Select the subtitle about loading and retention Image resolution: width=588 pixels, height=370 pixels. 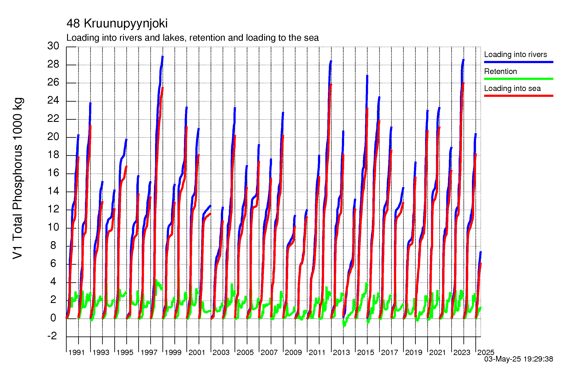(193, 38)
